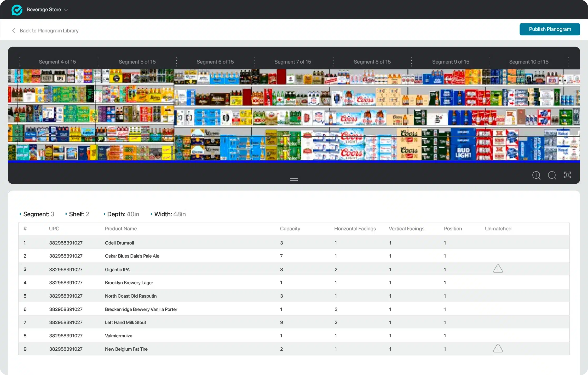Select Breckenridge Brewery Vanilla Porter row
Viewport: 588px width, 375px height.
(x=294, y=309)
